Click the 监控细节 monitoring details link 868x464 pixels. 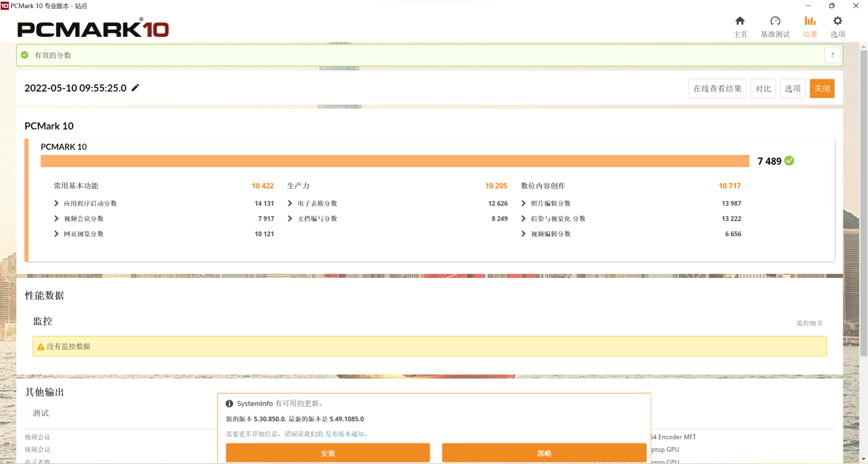tap(809, 323)
